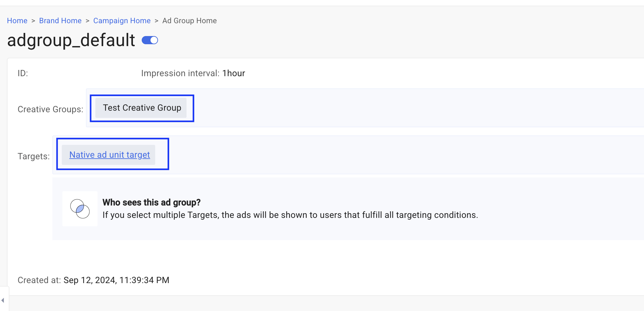Click the "Who sees this ad group?" heading
644x311 pixels.
151,203
